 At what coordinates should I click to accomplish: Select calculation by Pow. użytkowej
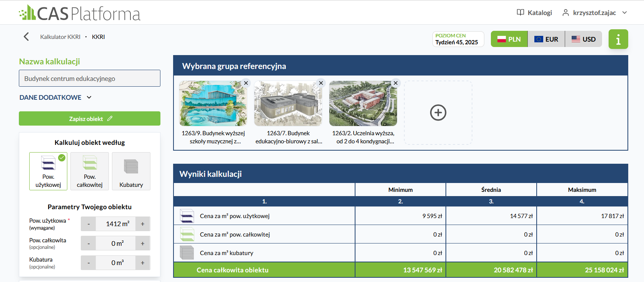(48, 171)
